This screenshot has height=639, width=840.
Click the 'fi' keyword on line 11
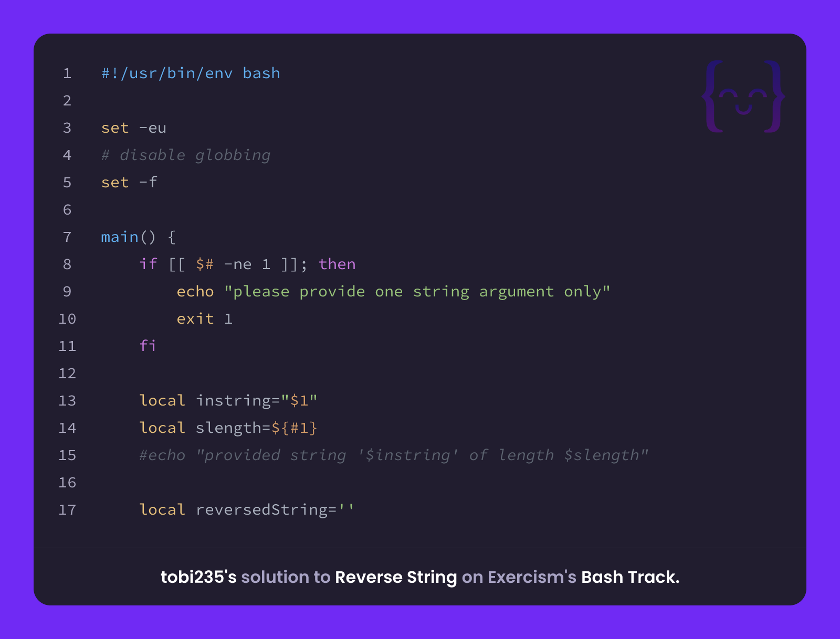pos(148,346)
